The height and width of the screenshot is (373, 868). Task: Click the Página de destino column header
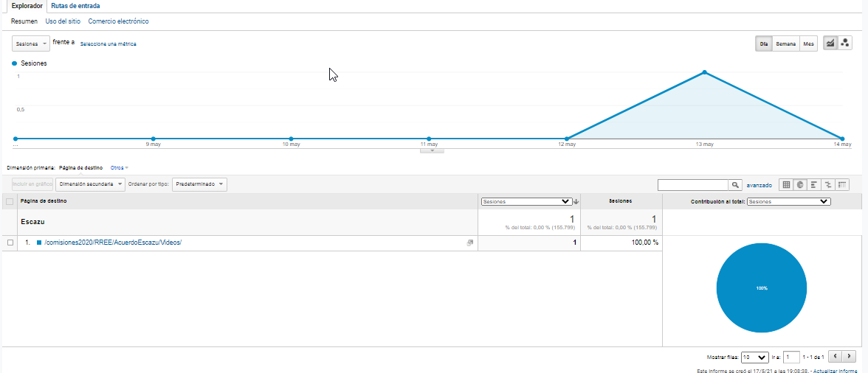pyautogui.click(x=44, y=202)
